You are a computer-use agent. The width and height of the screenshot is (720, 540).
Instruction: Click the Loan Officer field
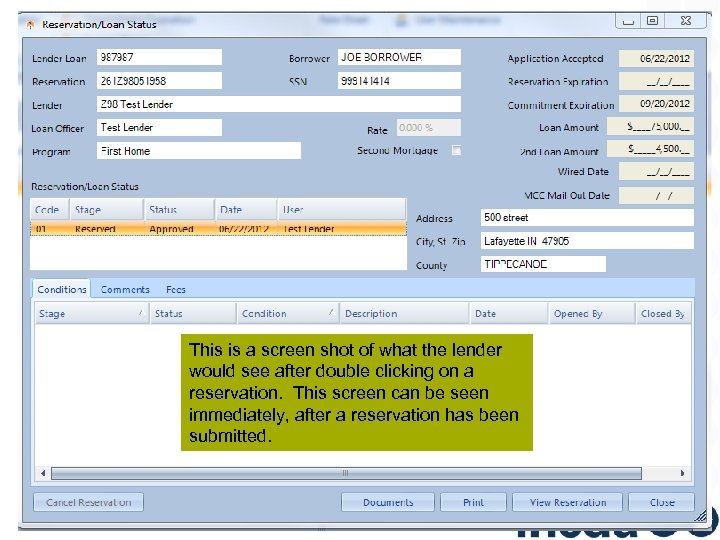pos(159,128)
